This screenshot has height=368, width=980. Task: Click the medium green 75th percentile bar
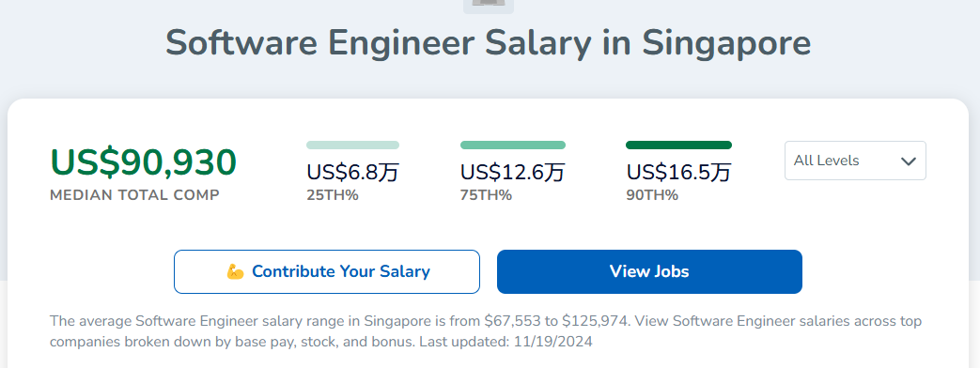coord(513,145)
